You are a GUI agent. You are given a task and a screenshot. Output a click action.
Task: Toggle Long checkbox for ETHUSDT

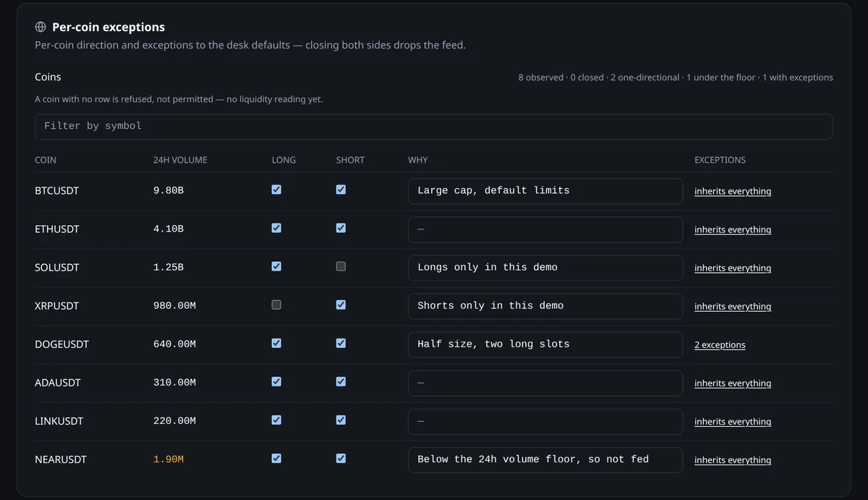tap(276, 228)
